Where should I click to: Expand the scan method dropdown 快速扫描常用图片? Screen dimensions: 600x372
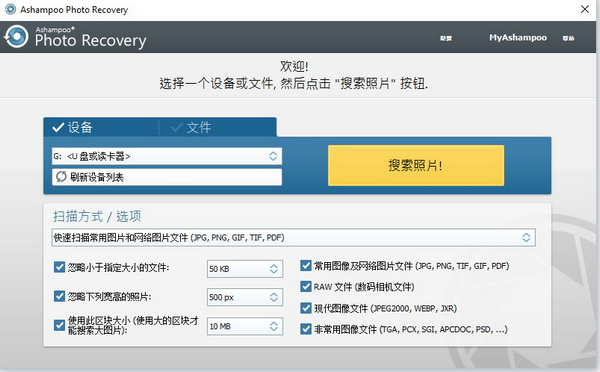pos(293,238)
